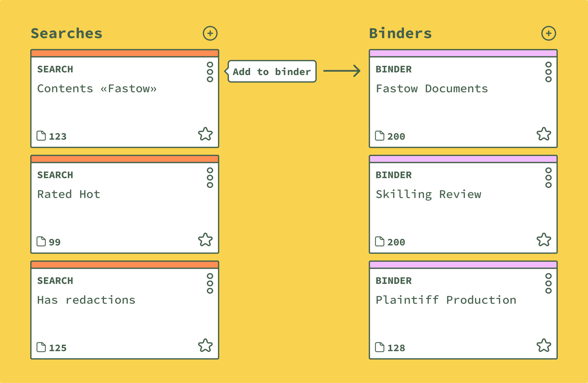Click the 123 document count icon

click(x=41, y=136)
